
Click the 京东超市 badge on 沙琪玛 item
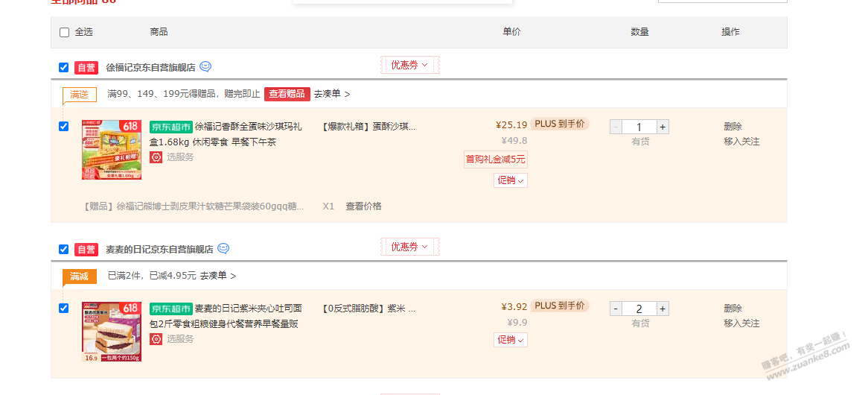(x=171, y=127)
